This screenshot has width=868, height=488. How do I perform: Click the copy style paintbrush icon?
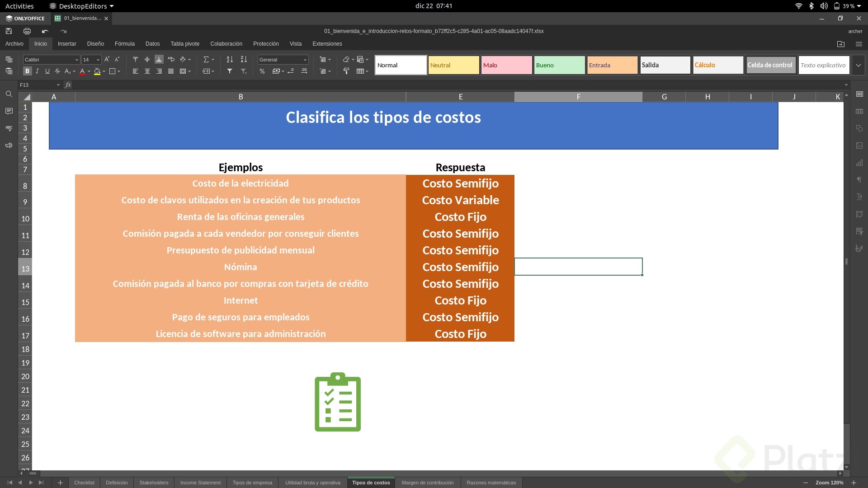coord(346,71)
